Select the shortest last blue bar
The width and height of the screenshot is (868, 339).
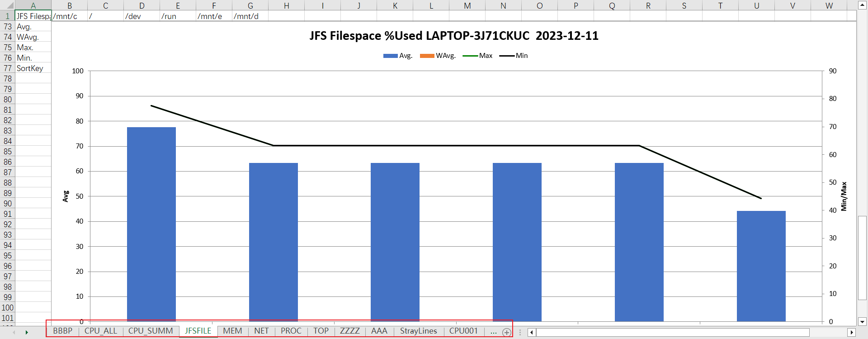(x=761, y=266)
